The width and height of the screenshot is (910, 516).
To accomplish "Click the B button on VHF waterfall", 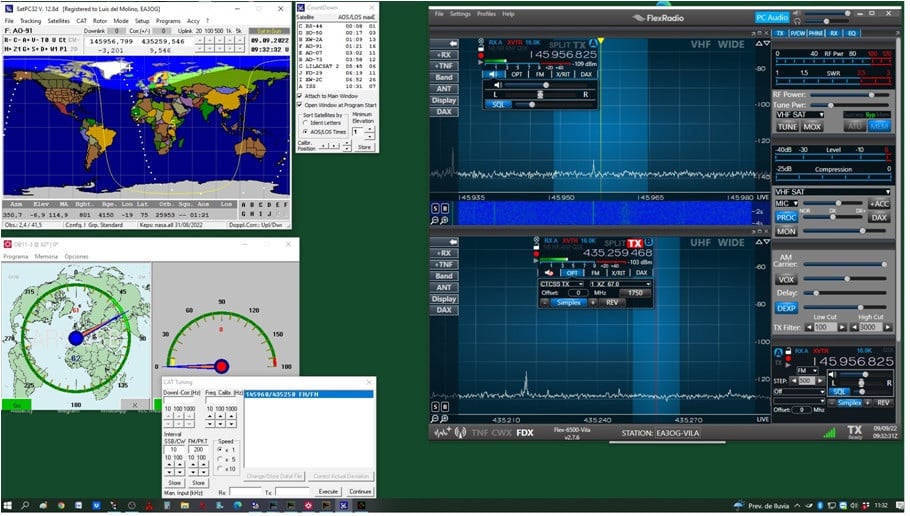I will 445,208.
